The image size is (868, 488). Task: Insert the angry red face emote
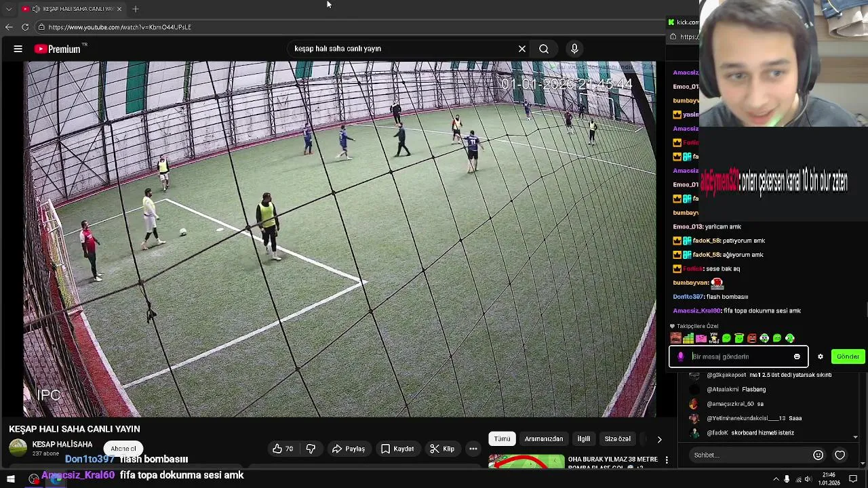pos(752,338)
